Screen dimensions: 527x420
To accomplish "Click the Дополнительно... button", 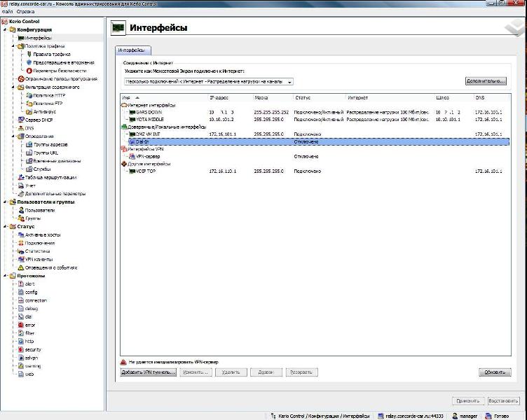I will 485,81.
